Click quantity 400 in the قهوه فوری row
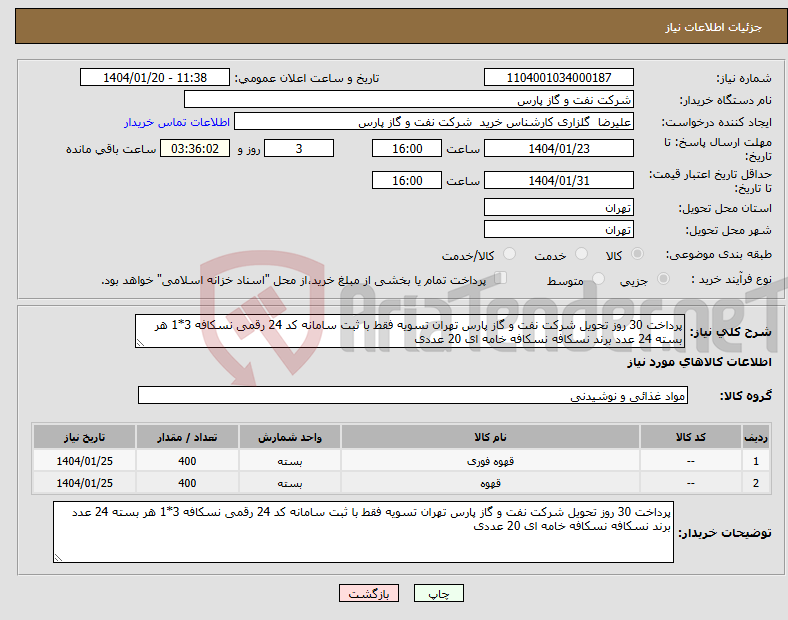The image size is (788, 620). 187,461
